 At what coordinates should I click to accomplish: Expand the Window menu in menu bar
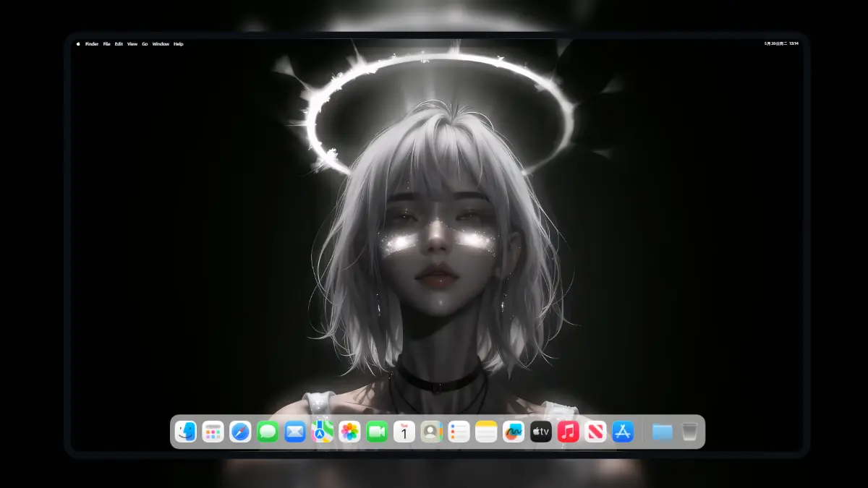click(x=161, y=44)
